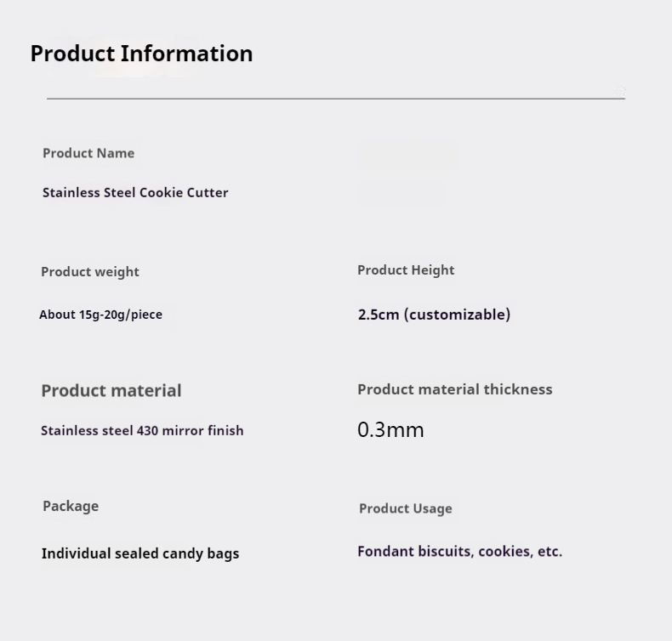The image size is (672, 641).
Task: Click the horizontal divider line under heading
Action: point(336,99)
